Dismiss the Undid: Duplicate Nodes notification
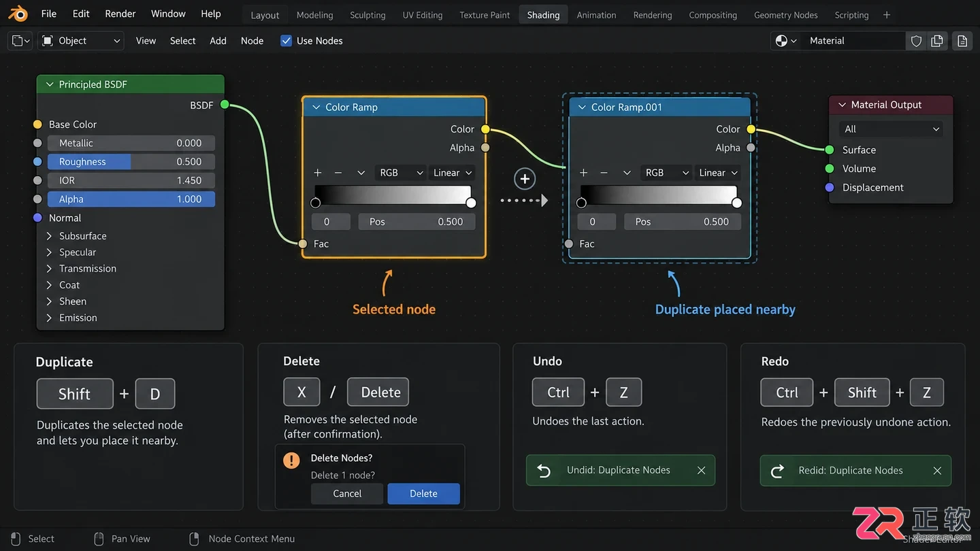 (x=701, y=470)
